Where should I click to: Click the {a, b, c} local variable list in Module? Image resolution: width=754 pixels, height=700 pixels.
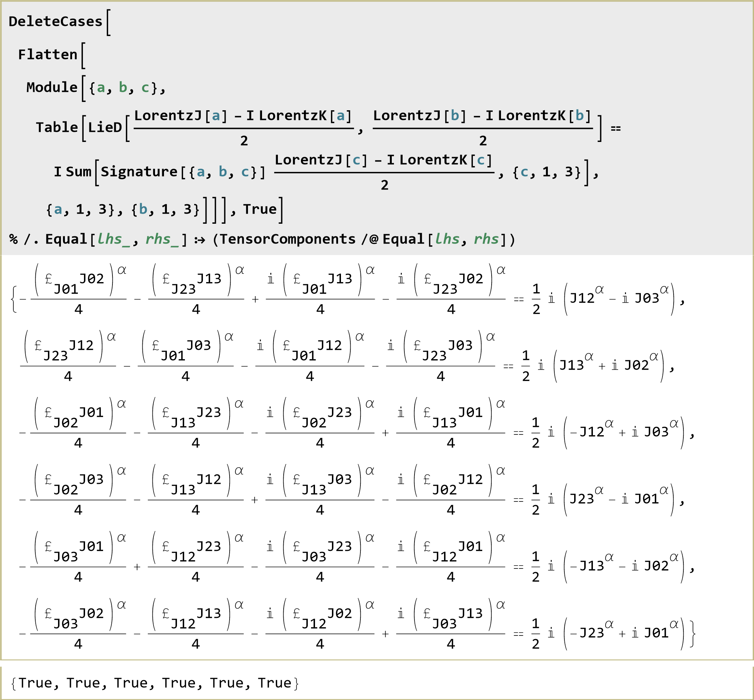point(123,88)
